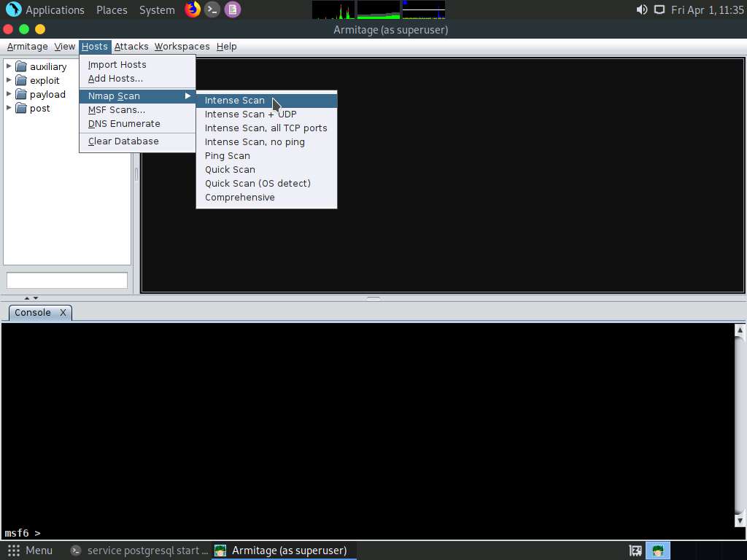This screenshot has width=747, height=560.
Task: Select the post modules folder
Action: pos(39,108)
